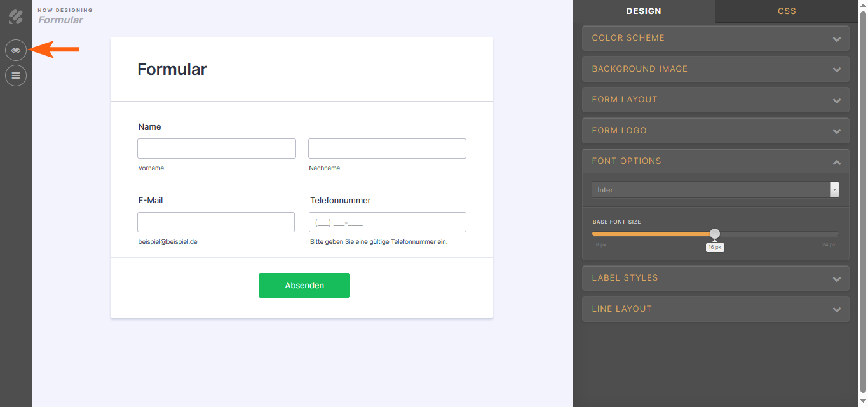Switch to the CSS tab
868x407 pixels.
tap(787, 11)
